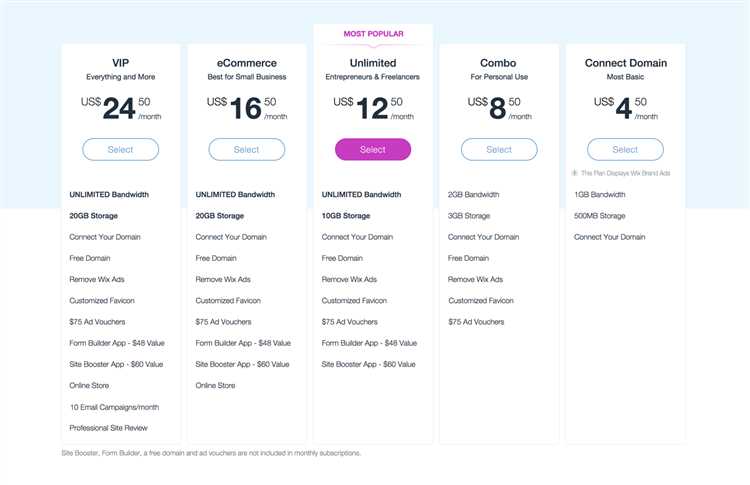Screen dimensions: 750x485
Task: Click Unlimited's Site Booster App feature
Action: [369, 364]
